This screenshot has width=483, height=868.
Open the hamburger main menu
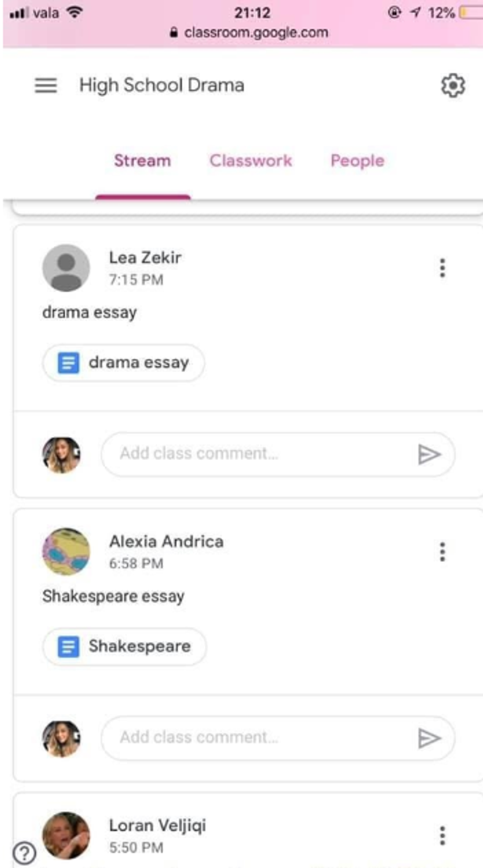46,86
